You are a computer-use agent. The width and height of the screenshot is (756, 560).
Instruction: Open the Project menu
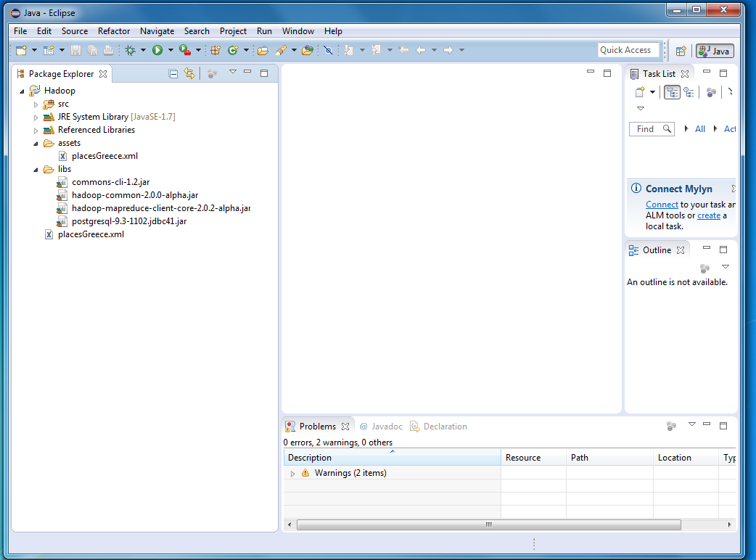coord(233,31)
